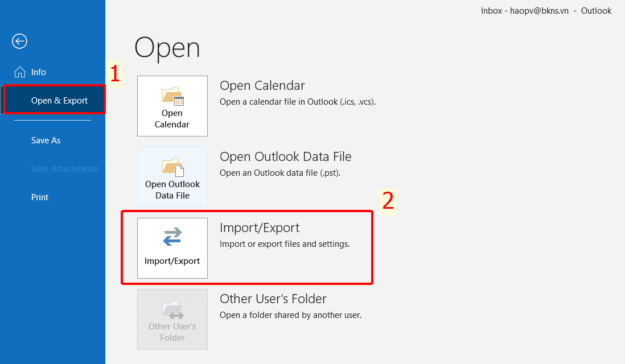Click "Open a folder shared by another user" text

(291, 315)
